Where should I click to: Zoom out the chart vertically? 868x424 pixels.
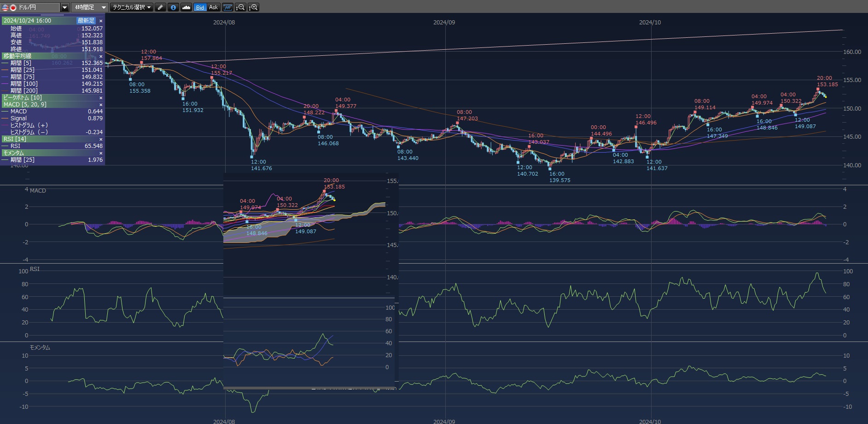[x=240, y=7]
